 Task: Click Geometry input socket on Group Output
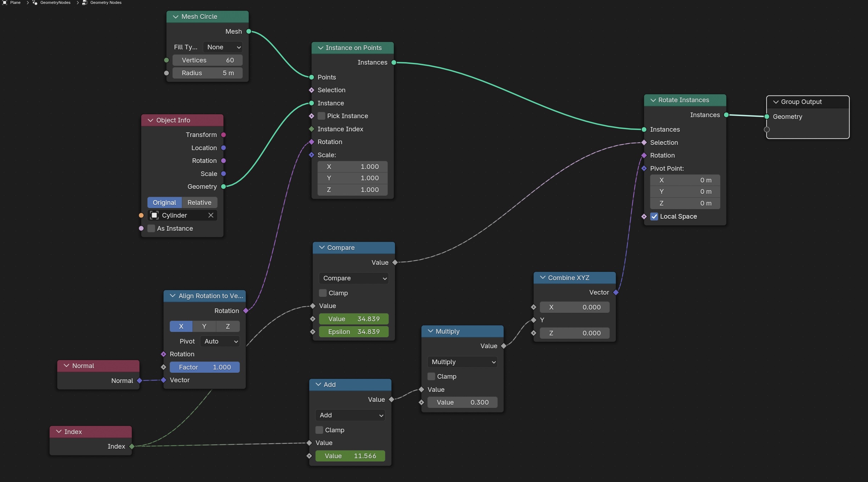point(767,117)
